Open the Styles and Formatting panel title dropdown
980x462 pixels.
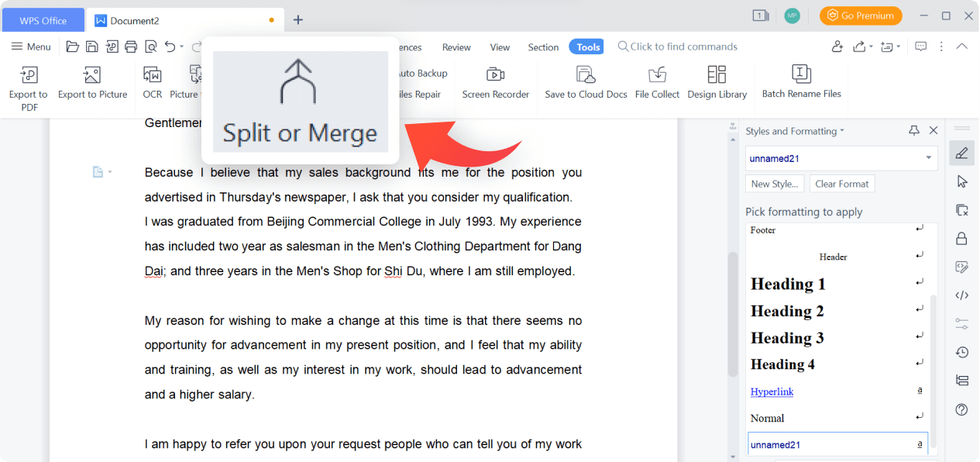pos(842,131)
